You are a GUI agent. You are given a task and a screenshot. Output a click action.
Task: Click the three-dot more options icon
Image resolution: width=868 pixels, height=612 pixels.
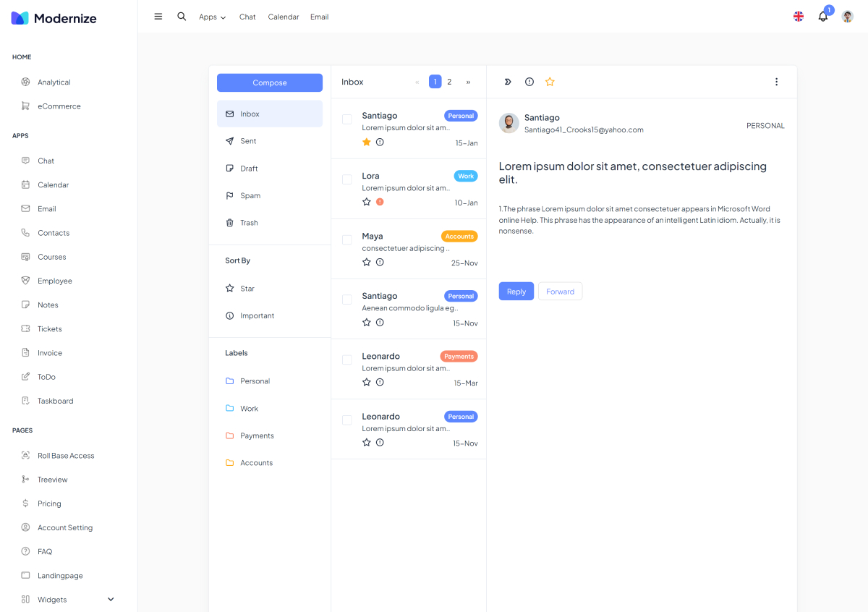click(x=776, y=82)
